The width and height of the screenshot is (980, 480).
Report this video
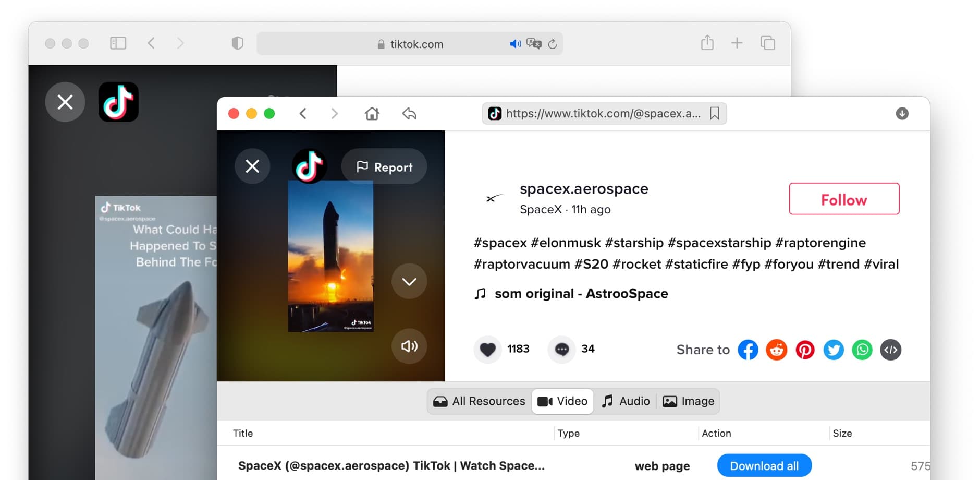pos(384,166)
